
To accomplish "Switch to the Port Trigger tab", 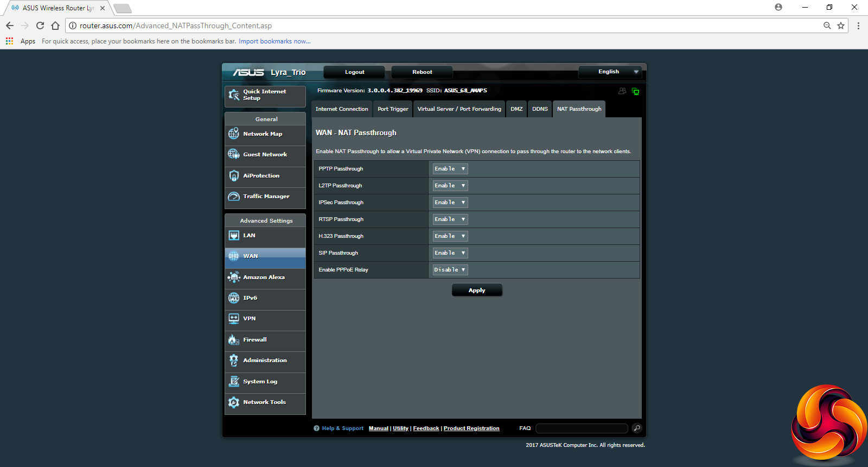I will 393,109.
